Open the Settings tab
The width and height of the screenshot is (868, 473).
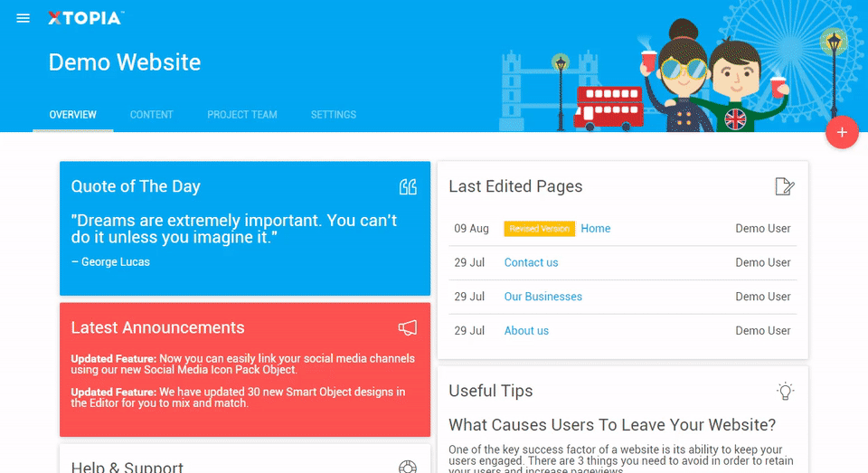tap(334, 115)
